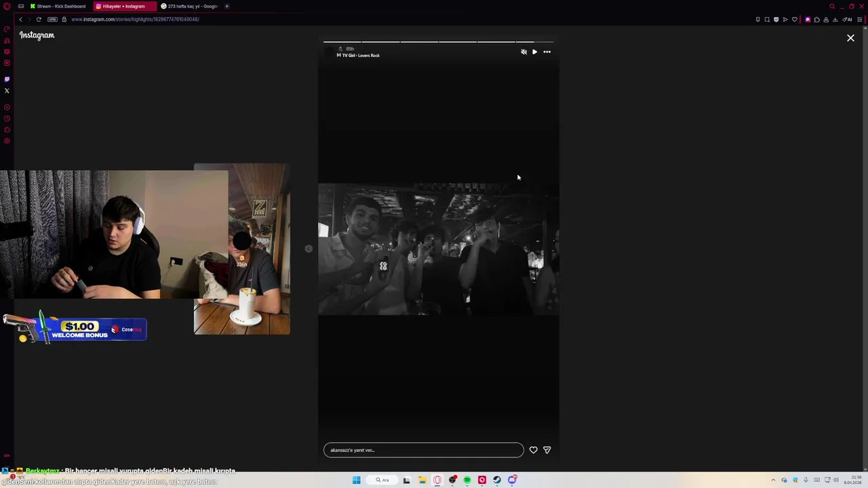The image size is (868, 488).
Task: Open the ad blocker shield icon
Action: tap(776, 20)
